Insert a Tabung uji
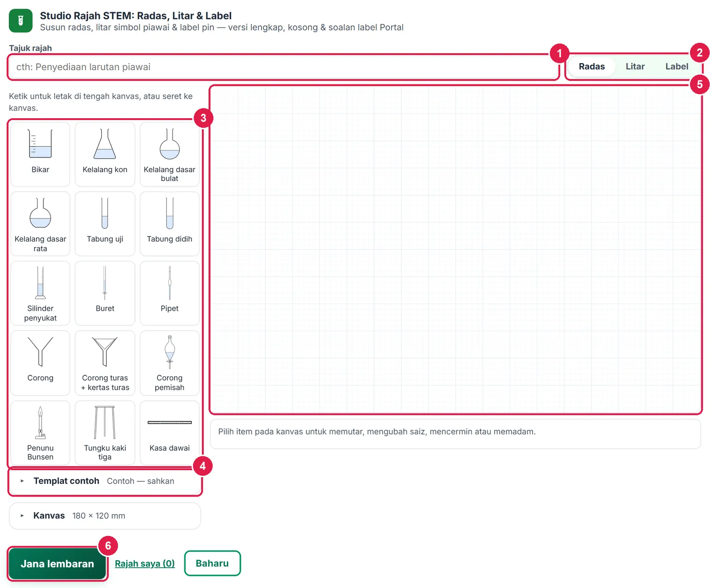This screenshot has width=710, height=588. pyautogui.click(x=105, y=224)
